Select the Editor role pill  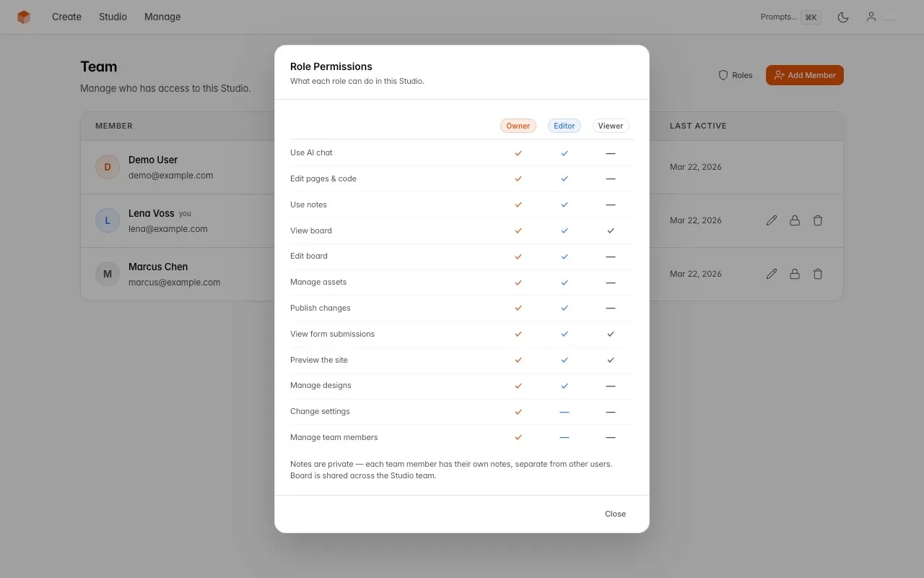point(564,125)
